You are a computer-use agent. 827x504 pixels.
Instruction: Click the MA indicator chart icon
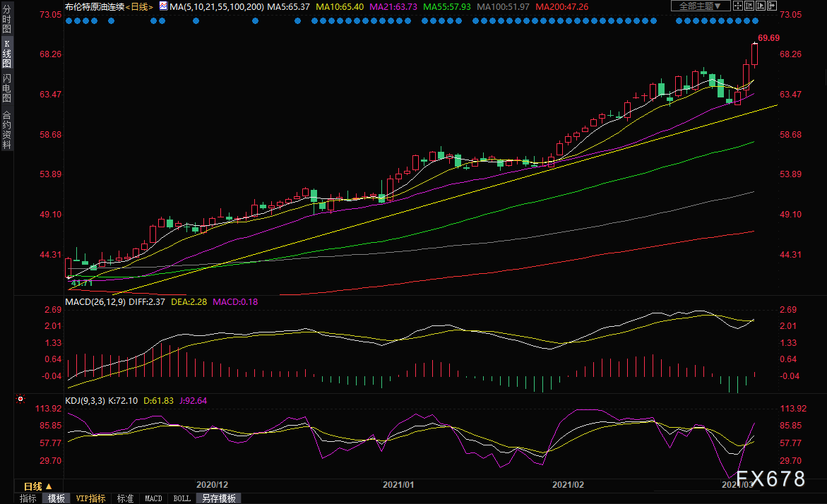(163, 6)
